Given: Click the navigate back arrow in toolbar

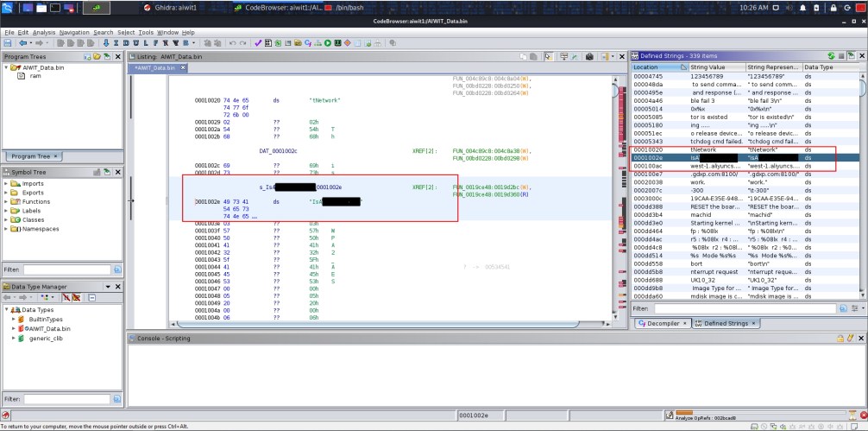Looking at the screenshot, I should click(23, 43).
